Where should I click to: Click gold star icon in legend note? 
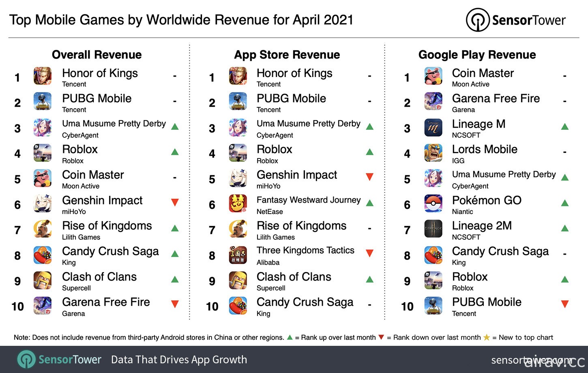point(487,337)
